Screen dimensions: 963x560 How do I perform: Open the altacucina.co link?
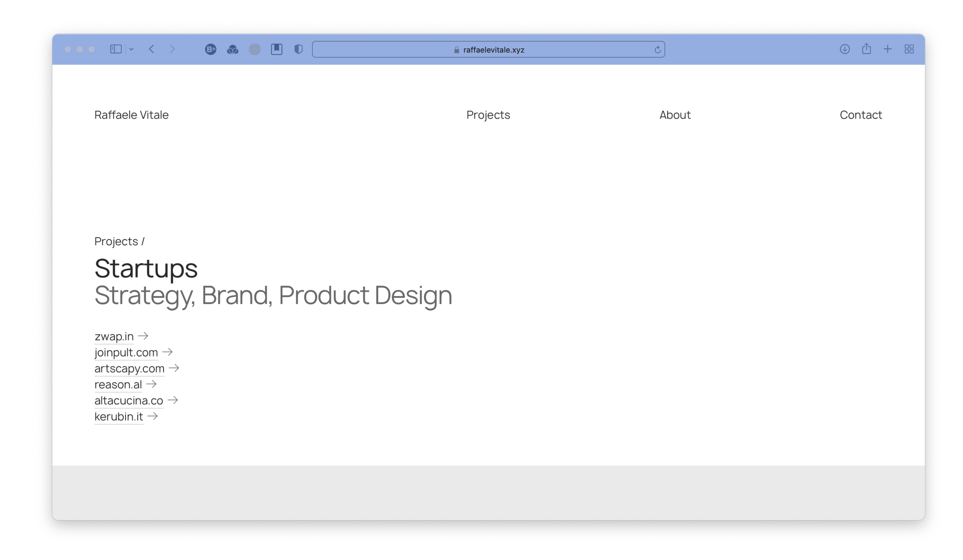click(129, 400)
